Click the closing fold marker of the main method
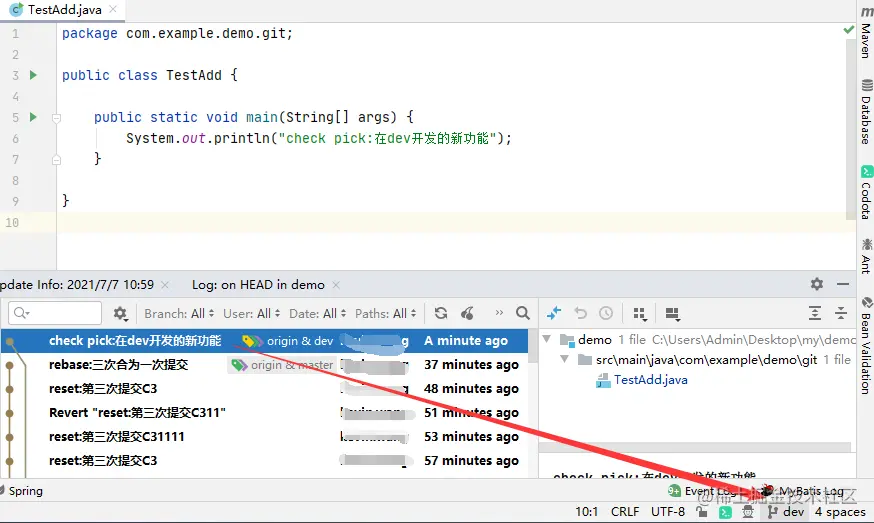The height and width of the screenshot is (523, 874). [x=56, y=160]
